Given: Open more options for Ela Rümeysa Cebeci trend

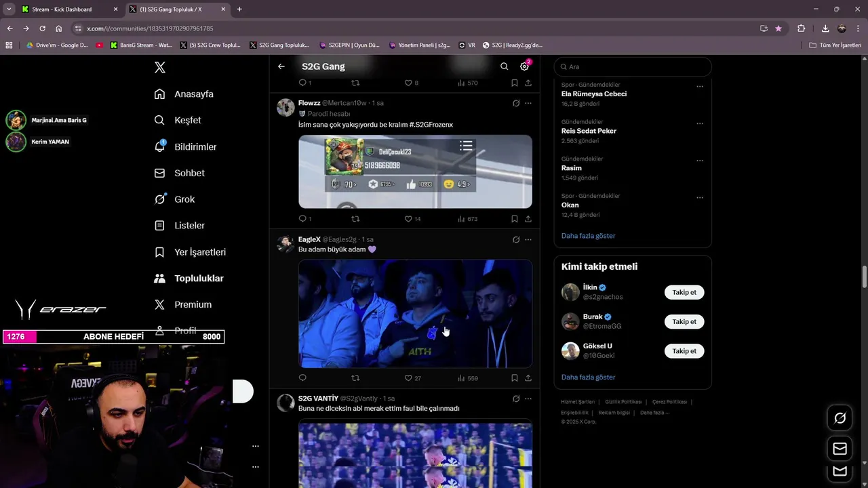Looking at the screenshot, I should (x=700, y=86).
